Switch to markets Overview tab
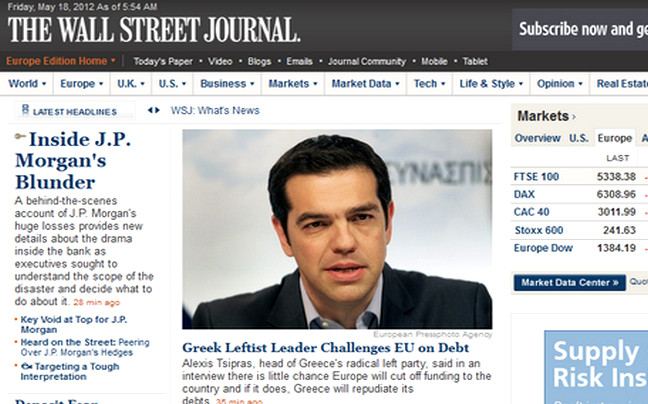 click(x=537, y=138)
